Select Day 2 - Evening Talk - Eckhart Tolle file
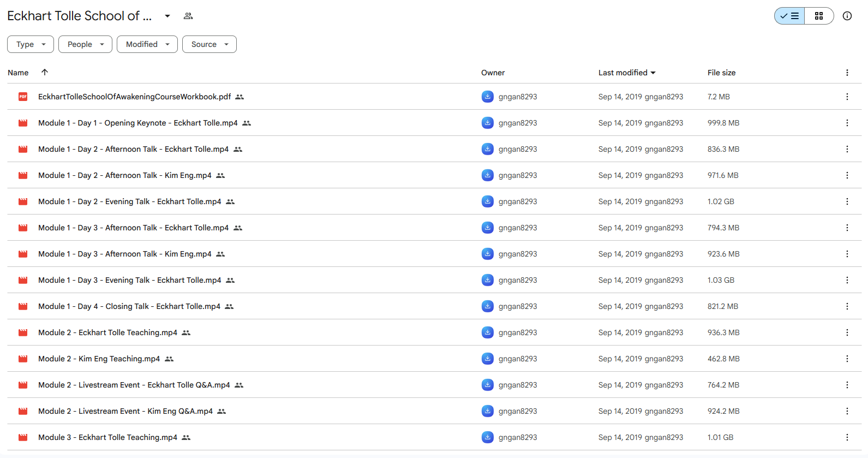 coord(130,201)
